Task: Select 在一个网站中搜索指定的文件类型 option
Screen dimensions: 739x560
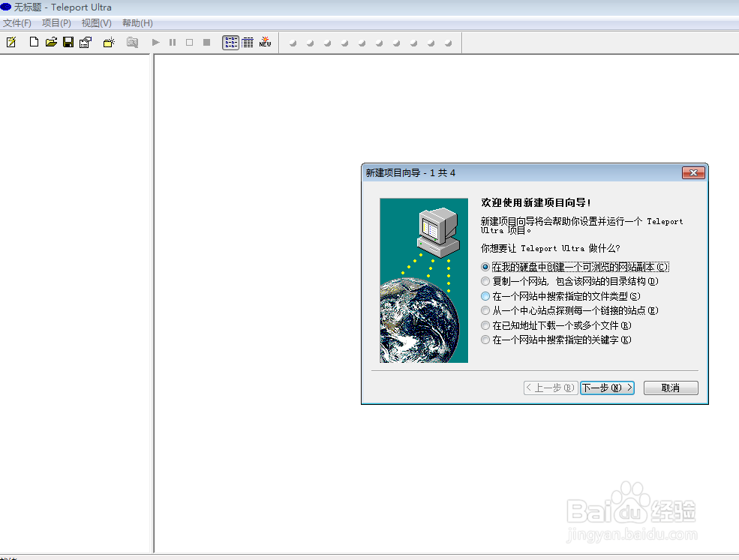Action: point(560,296)
